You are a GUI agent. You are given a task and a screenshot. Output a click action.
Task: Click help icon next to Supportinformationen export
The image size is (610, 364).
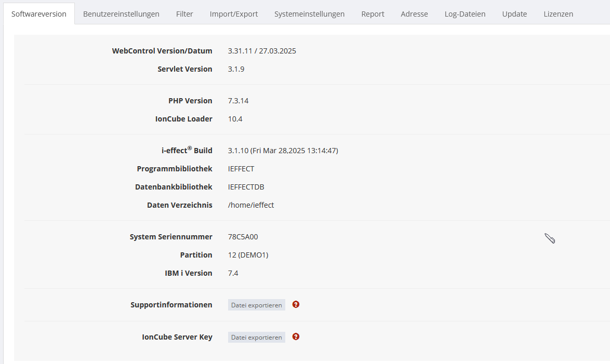296,305
